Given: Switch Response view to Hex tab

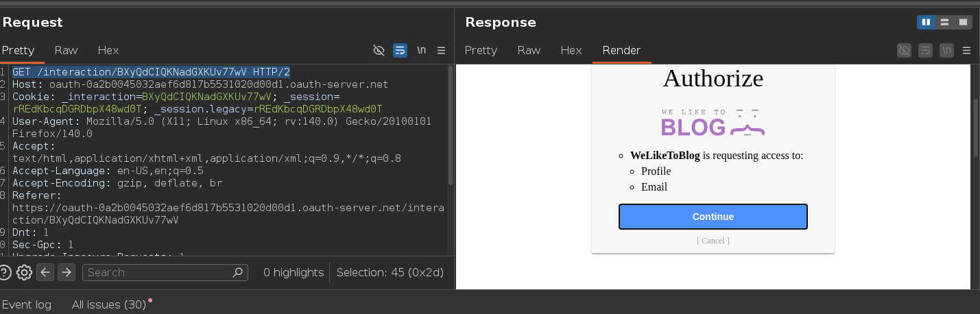Looking at the screenshot, I should pos(571,50).
